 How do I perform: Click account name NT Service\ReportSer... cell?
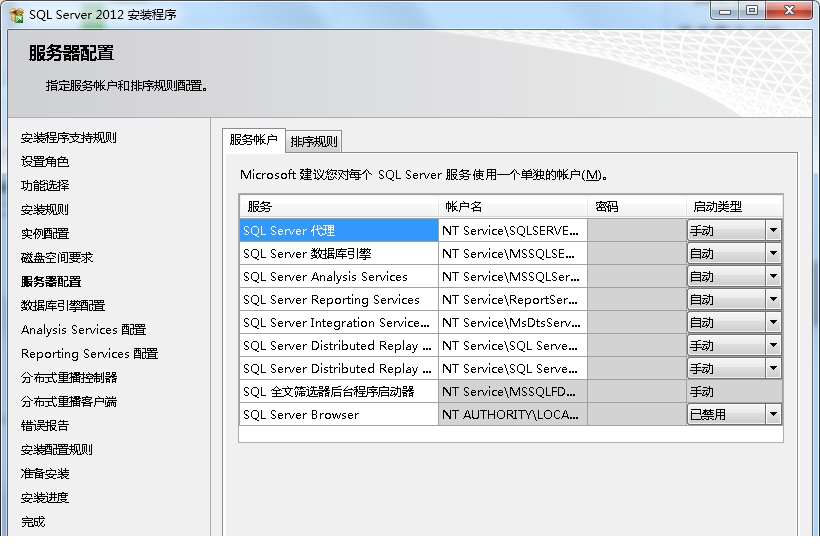pyautogui.click(x=512, y=299)
